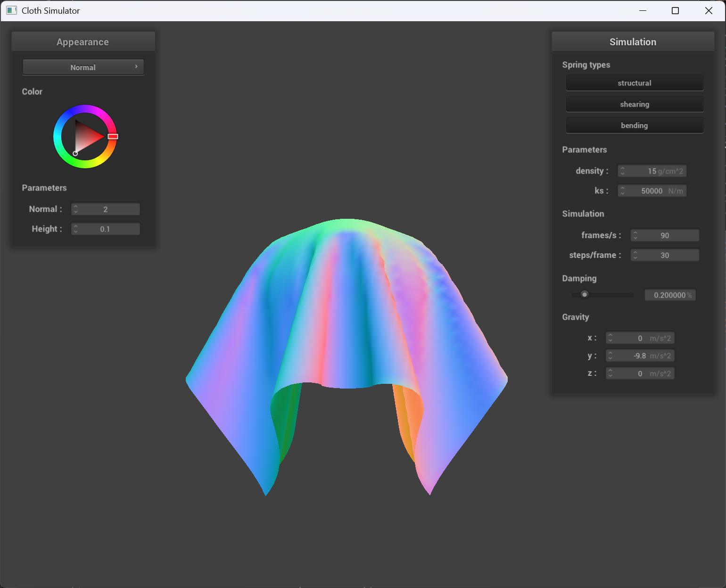Click the 'Damping' section label
The image size is (726, 588).
579,278
